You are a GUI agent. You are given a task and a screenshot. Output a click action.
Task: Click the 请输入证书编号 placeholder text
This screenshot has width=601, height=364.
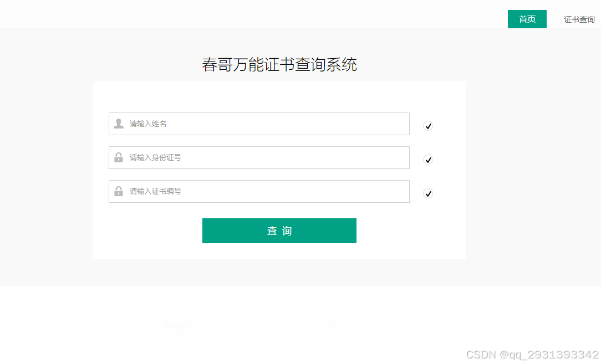point(155,191)
